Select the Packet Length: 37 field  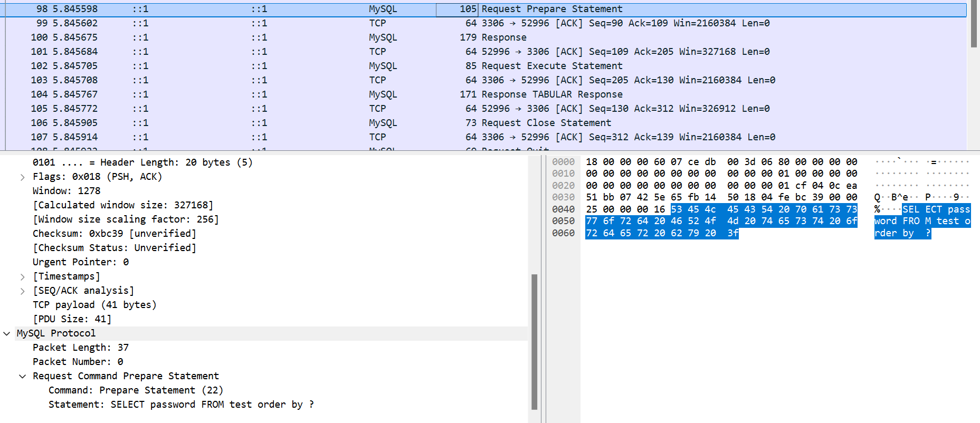pyautogui.click(x=80, y=348)
